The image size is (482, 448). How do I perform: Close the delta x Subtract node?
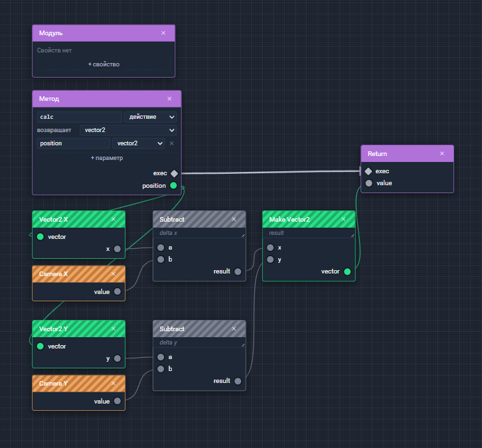tap(234, 219)
